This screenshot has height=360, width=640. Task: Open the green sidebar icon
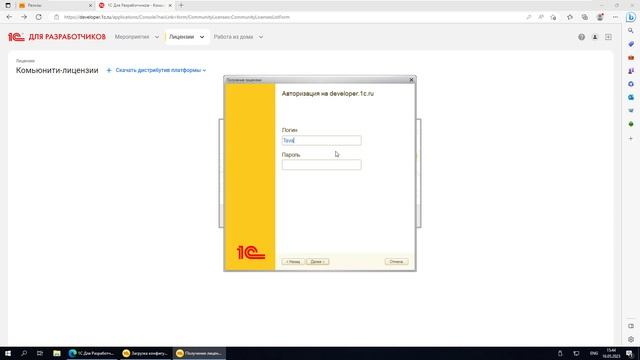tap(631, 124)
